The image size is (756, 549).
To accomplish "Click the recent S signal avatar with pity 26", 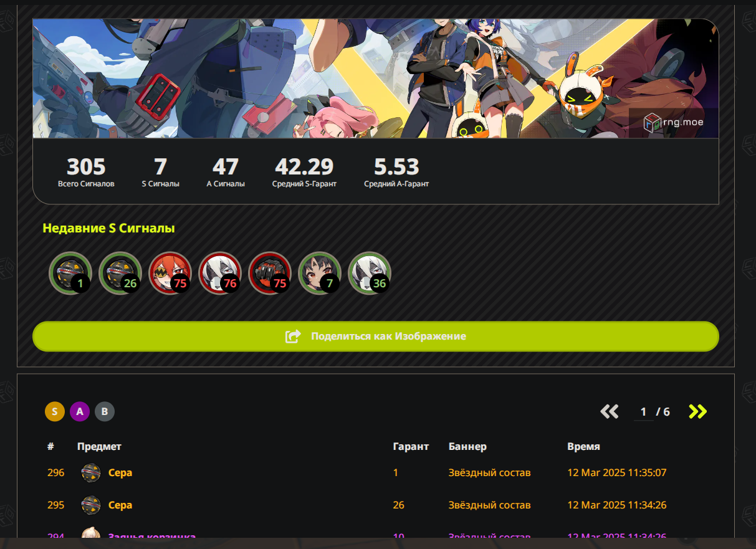I will click(120, 273).
